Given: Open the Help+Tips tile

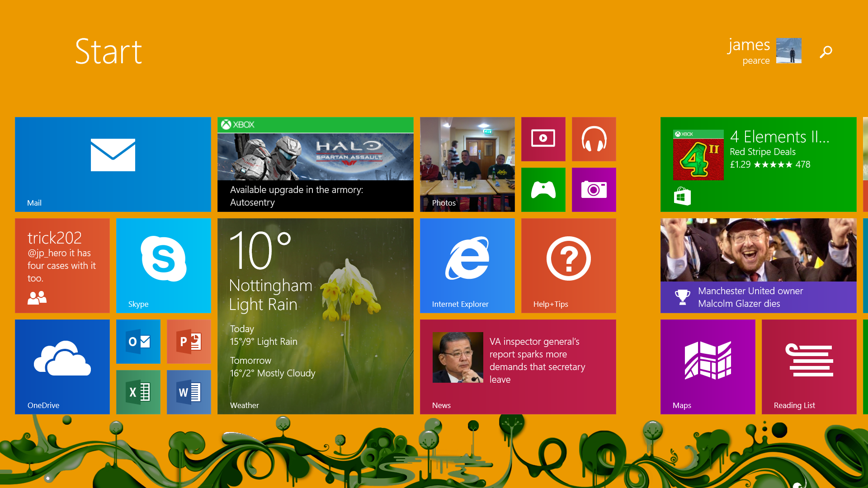Looking at the screenshot, I should pos(568,265).
